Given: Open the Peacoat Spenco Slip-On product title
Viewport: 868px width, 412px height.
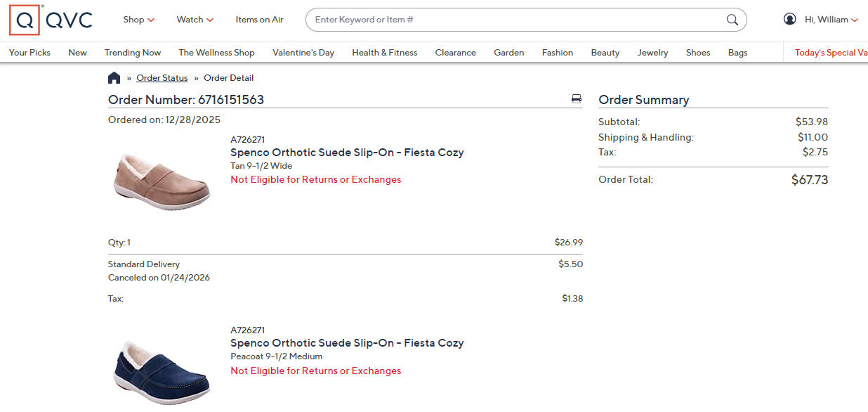Looking at the screenshot, I should (347, 343).
